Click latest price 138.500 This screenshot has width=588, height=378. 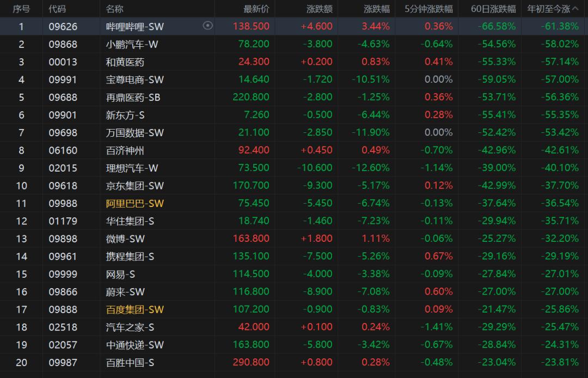coord(251,26)
